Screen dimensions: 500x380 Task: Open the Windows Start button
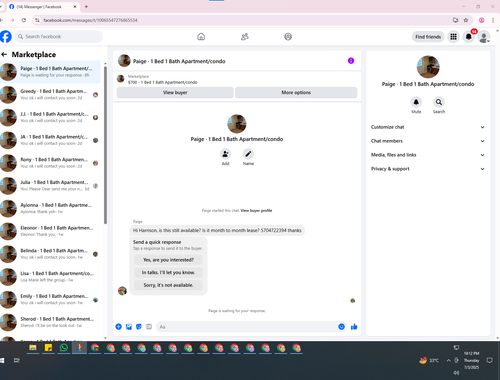point(2,360)
